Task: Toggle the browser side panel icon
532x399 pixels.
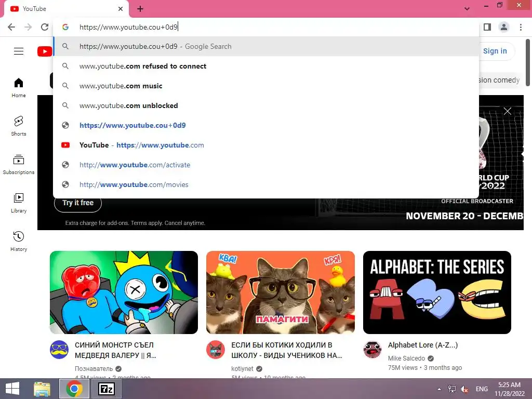Action: tap(487, 27)
